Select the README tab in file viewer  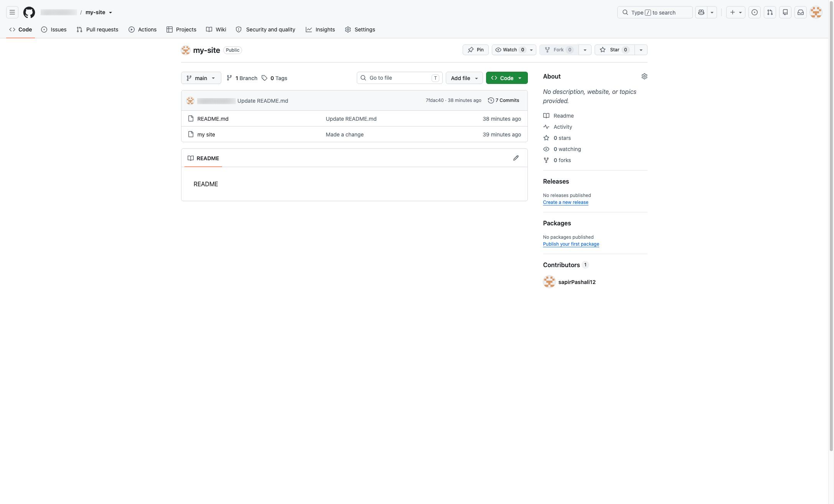(203, 158)
